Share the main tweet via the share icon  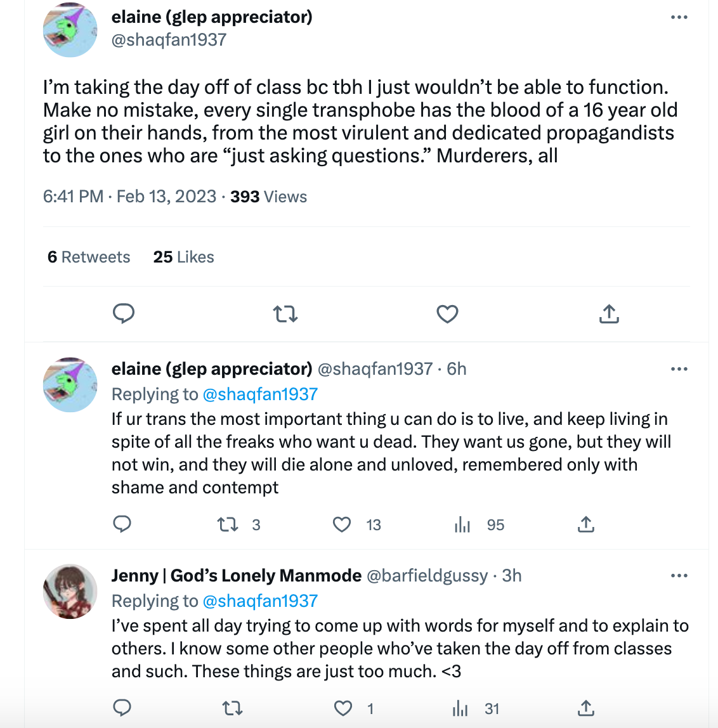(x=609, y=313)
